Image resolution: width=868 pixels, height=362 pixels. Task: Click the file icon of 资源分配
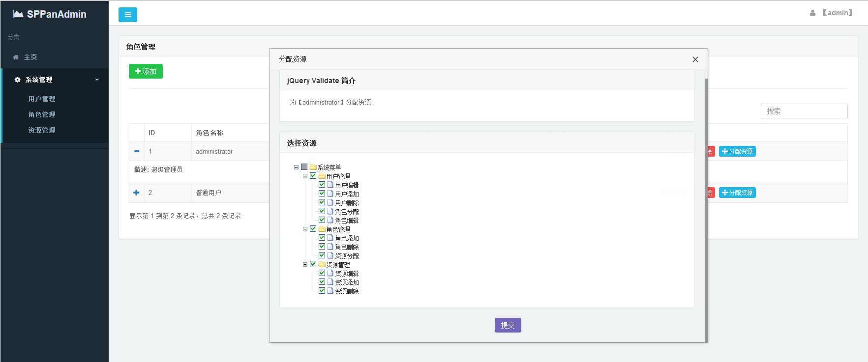tap(330, 255)
